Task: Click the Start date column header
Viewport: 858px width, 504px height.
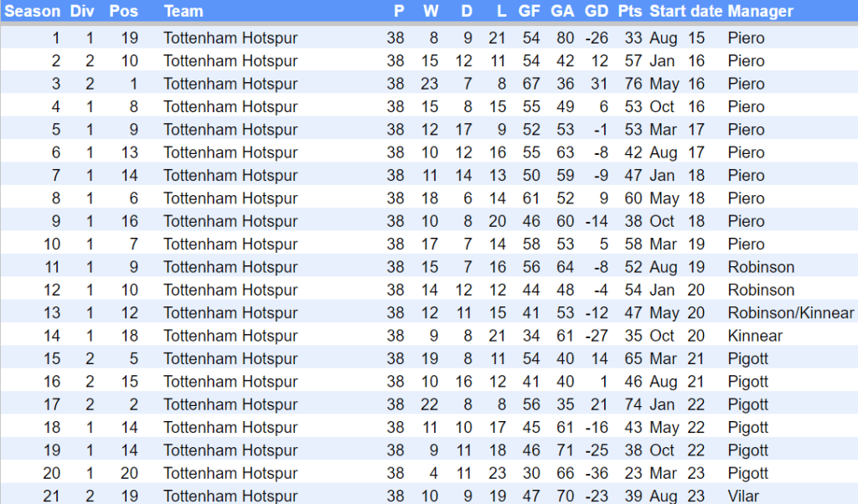Action: point(685,12)
